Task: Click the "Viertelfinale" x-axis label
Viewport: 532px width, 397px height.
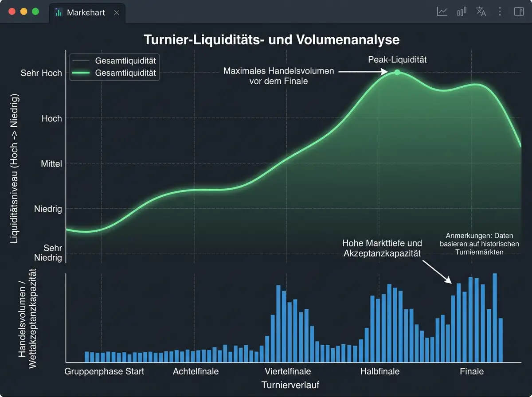Action: [x=288, y=371]
